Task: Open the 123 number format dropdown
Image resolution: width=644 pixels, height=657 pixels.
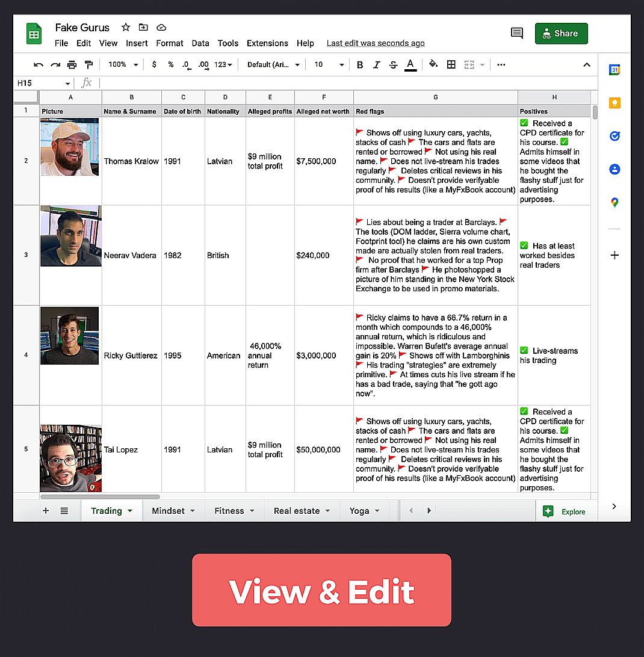Action: pyautogui.click(x=223, y=64)
